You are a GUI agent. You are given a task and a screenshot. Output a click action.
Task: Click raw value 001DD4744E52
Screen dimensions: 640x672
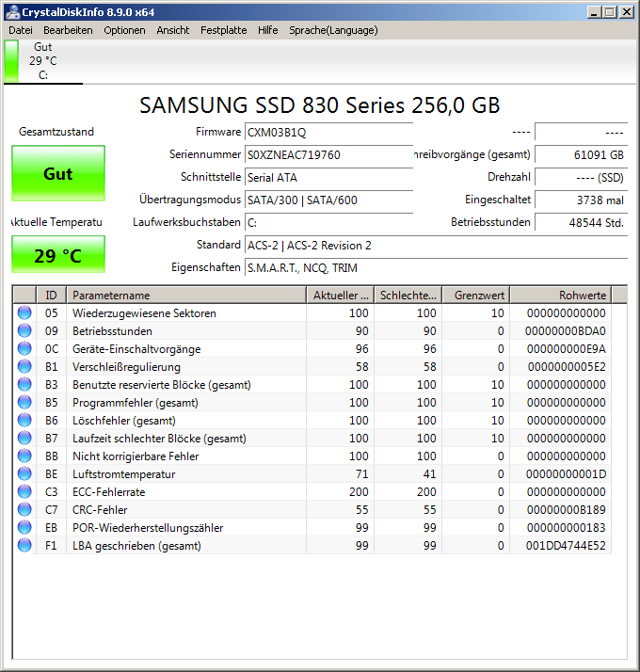pos(566,546)
